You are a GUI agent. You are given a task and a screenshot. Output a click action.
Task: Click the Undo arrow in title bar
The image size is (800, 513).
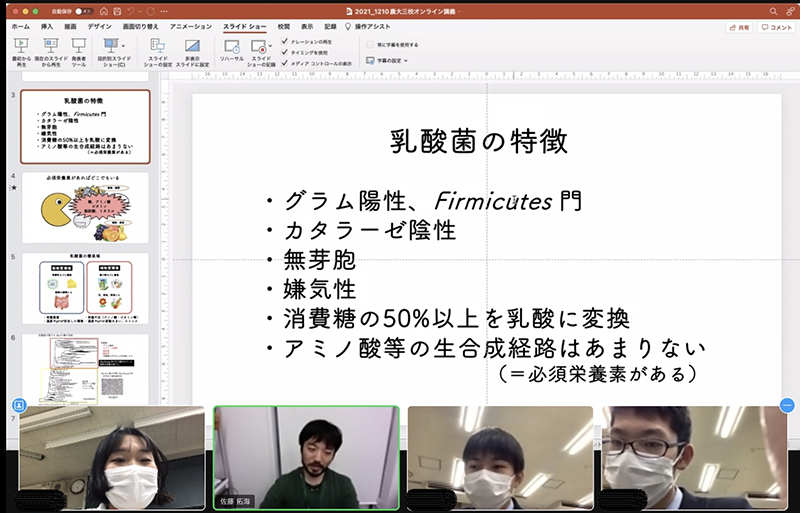[x=131, y=11]
